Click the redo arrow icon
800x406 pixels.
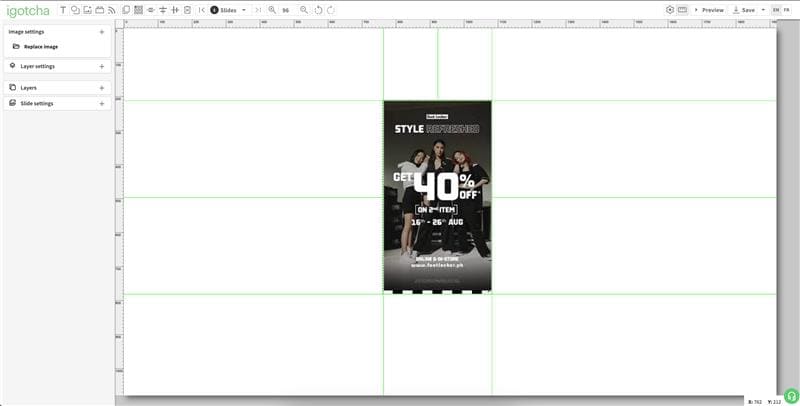pyautogui.click(x=331, y=10)
